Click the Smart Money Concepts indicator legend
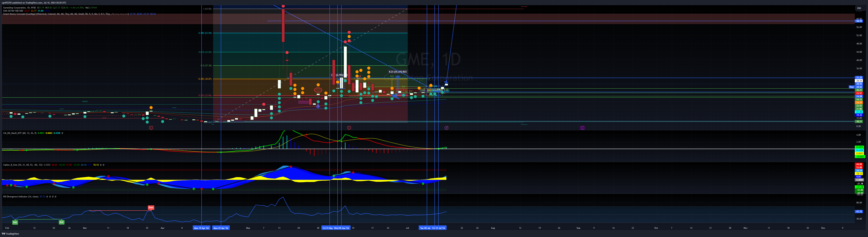The image size is (868, 237). (x=79, y=14)
